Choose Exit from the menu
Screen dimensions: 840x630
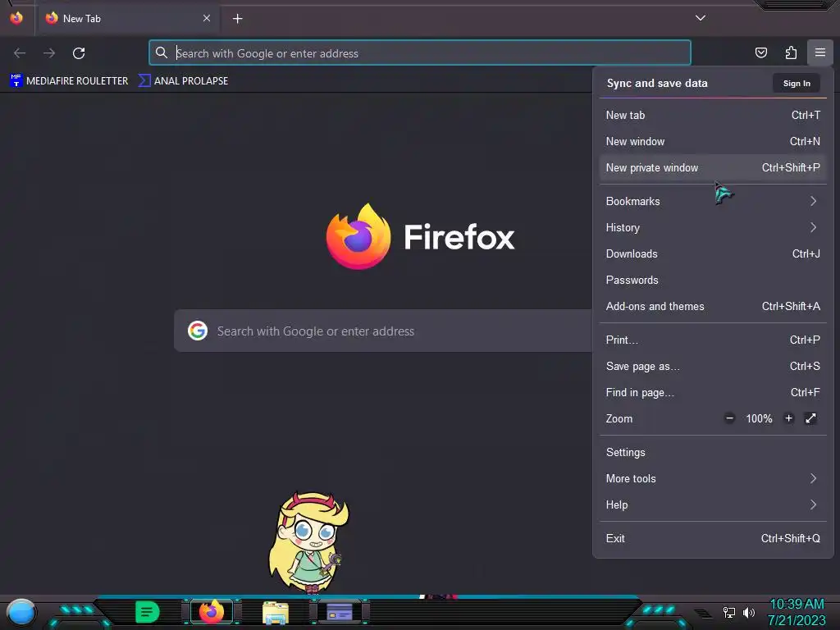[x=713, y=539]
